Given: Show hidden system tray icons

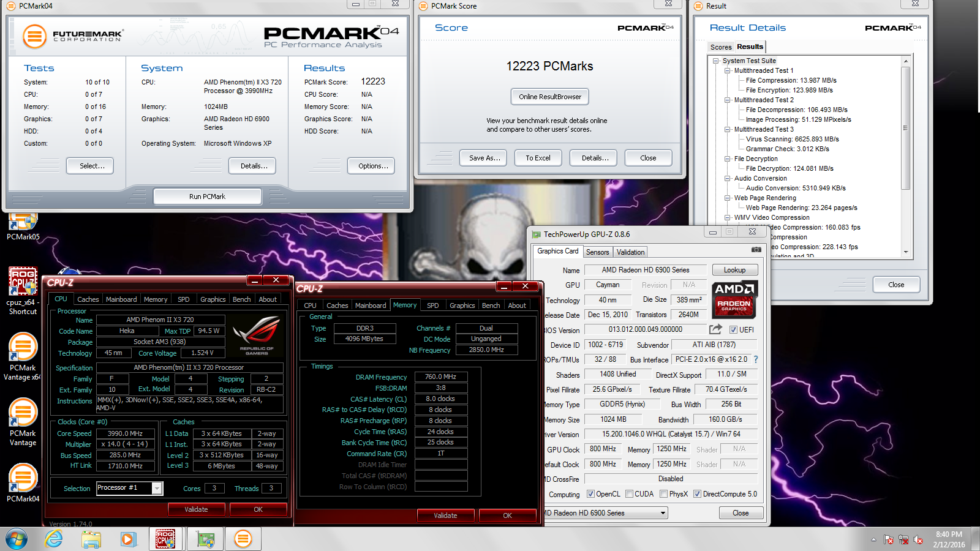Looking at the screenshot, I should pos(873,539).
